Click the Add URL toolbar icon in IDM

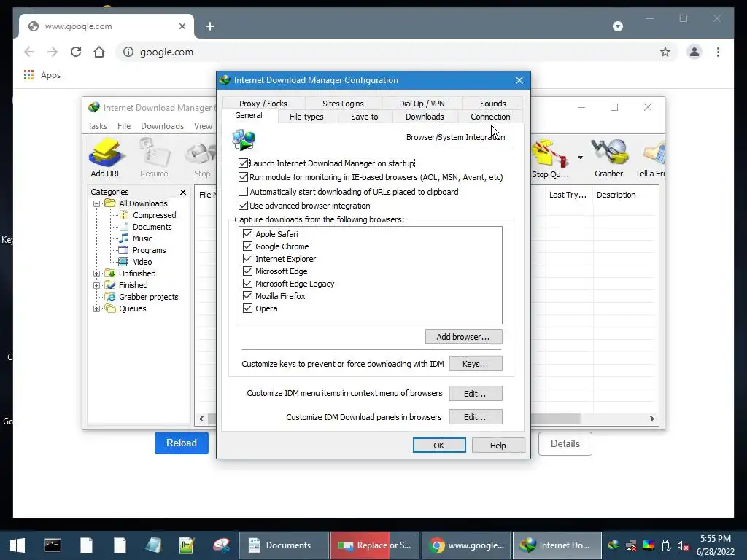pyautogui.click(x=106, y=157)
